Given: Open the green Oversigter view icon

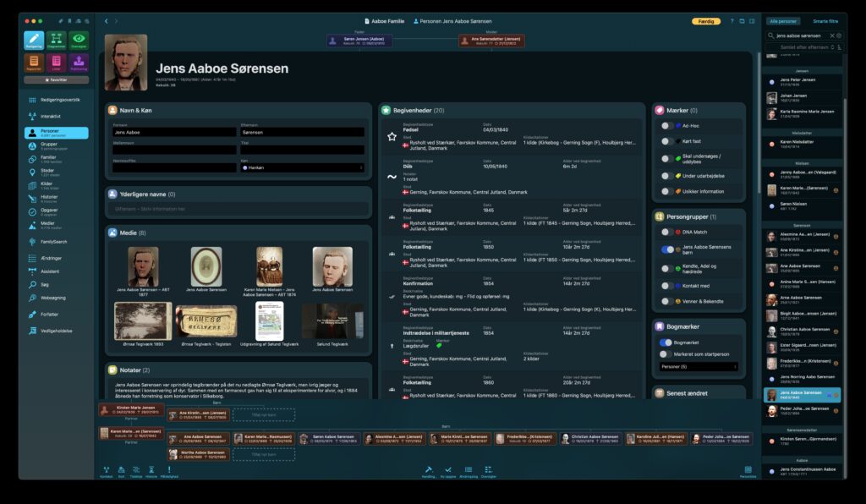Looking at the screenshot, I should [x=79, y=40].
